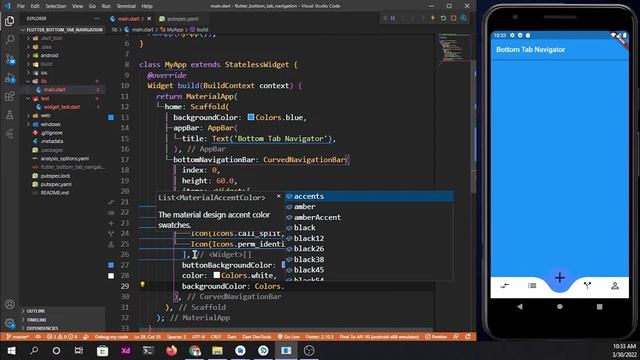
Task: Open the Manage gear in activity bar
Action: 10,323
